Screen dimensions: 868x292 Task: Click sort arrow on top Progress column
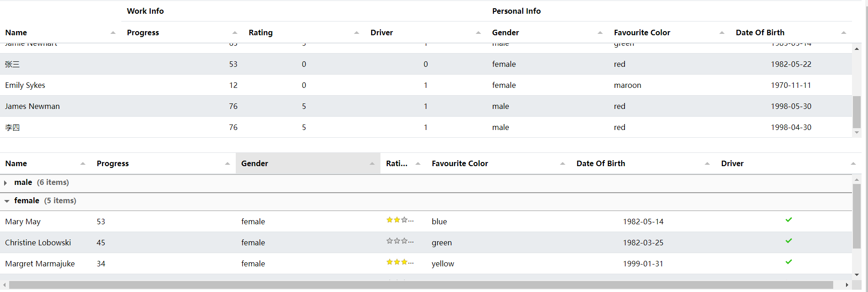235,33
